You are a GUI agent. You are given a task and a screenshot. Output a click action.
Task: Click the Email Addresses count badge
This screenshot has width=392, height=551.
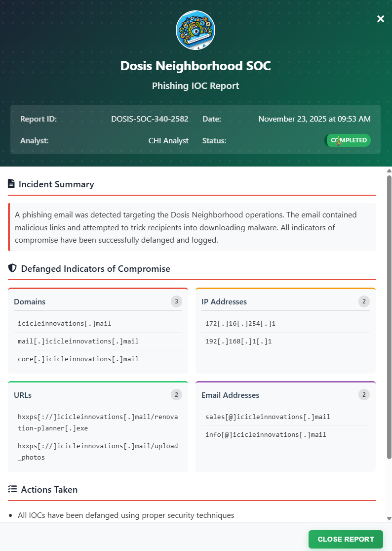pos(364,394)
